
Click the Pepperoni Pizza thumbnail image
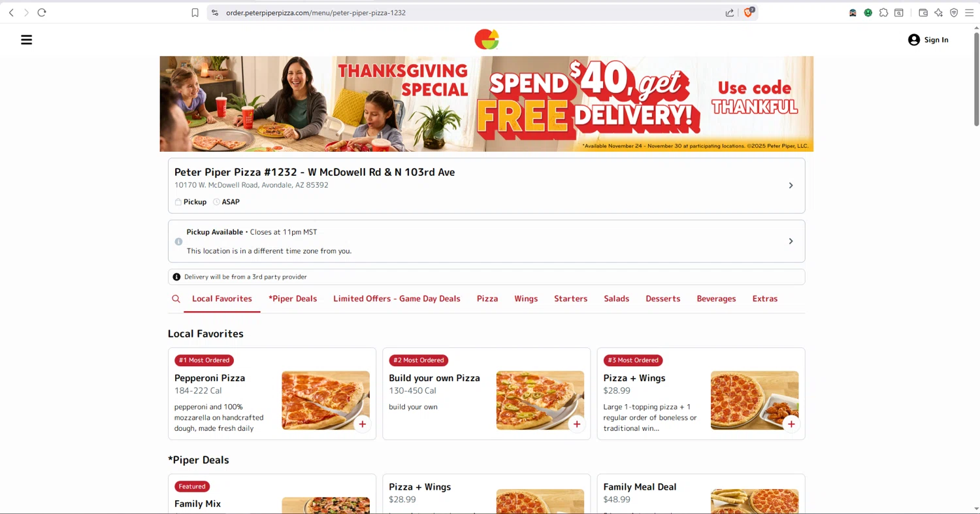pos(325,400)
